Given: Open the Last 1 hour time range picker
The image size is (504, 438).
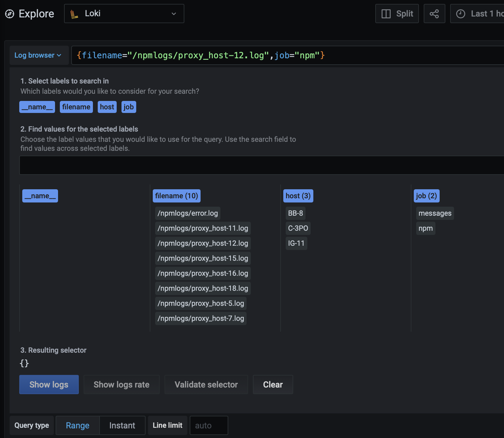Looking at the screenshot, I should 477,14.
